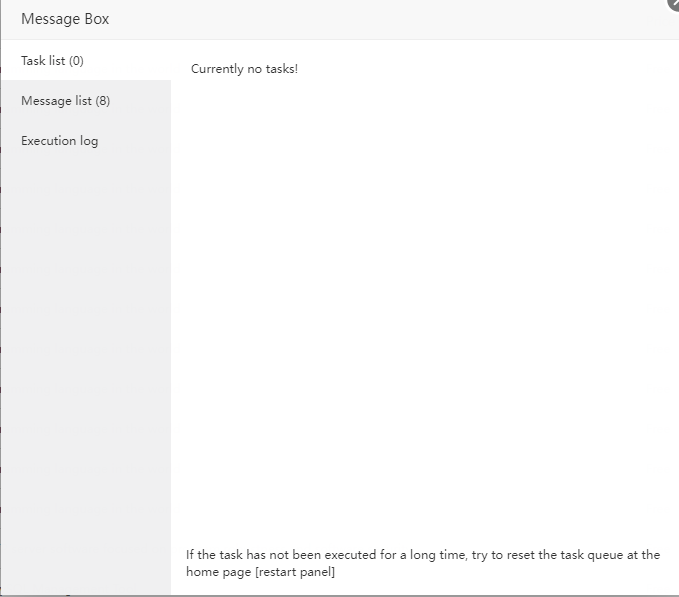Open the Task list tab
The width and height of the screenshot is (679, 597).
tap(52, 61)
